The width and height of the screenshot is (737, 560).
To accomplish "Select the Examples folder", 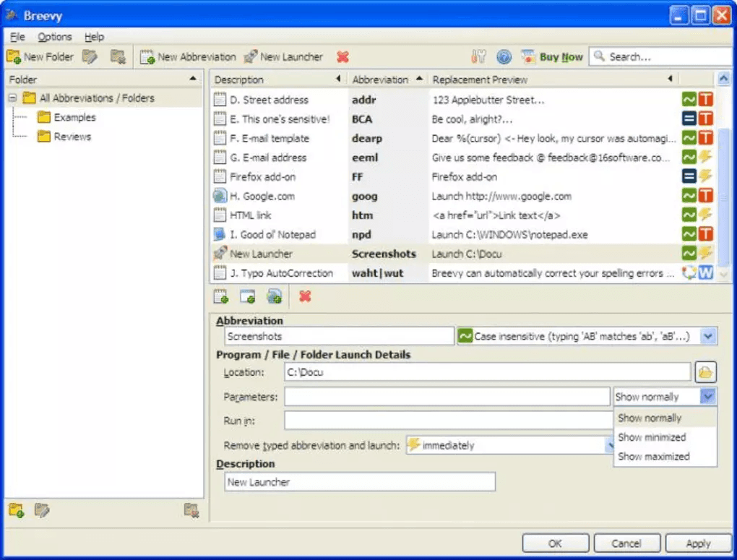I will click(x=66, y=117).
